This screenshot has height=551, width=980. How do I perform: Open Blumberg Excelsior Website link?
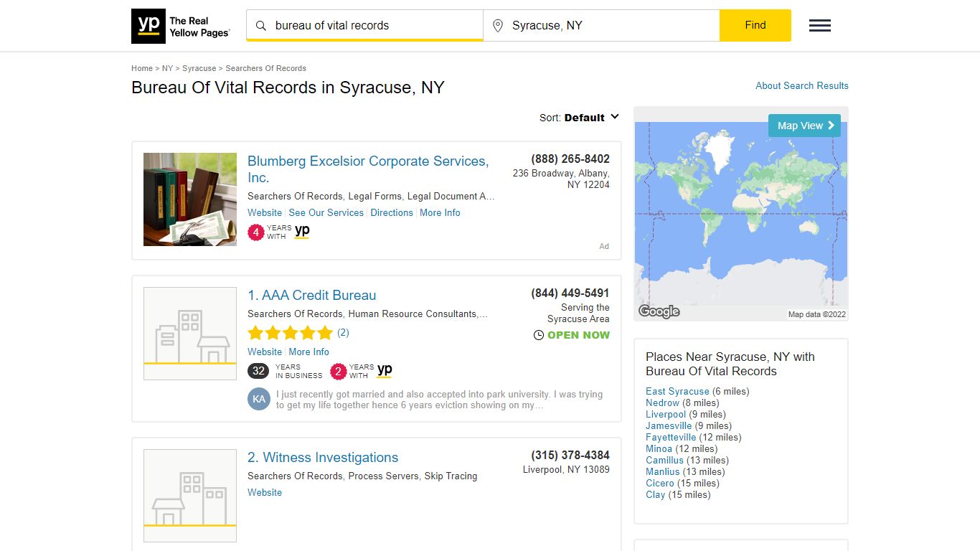coord(265,212)
